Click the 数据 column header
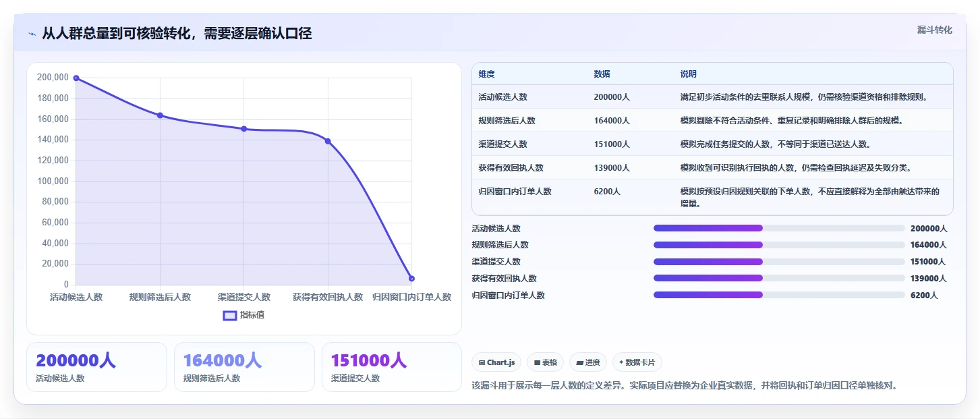This screenshot has width=980, height=419. coord(602,74)
